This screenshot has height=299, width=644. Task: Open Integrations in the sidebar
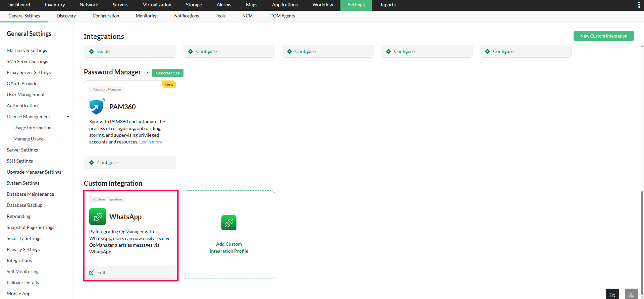pos(19,260)
